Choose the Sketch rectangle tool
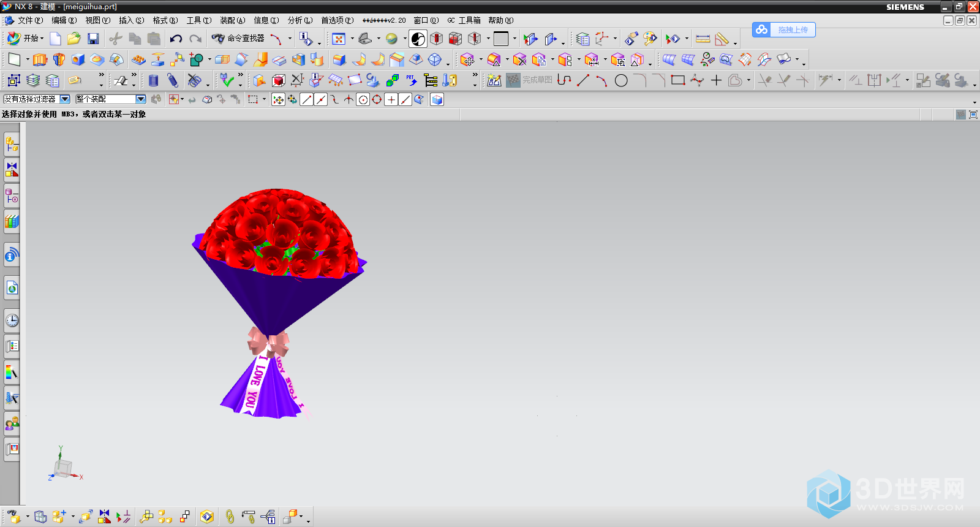Screen dimensions: 980x527 click(677, 80)
